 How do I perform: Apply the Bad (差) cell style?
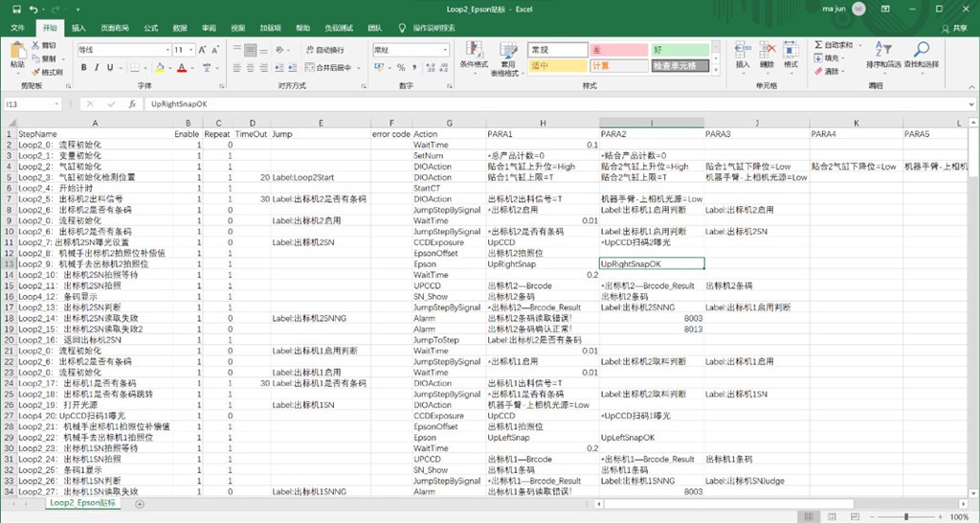619,50
